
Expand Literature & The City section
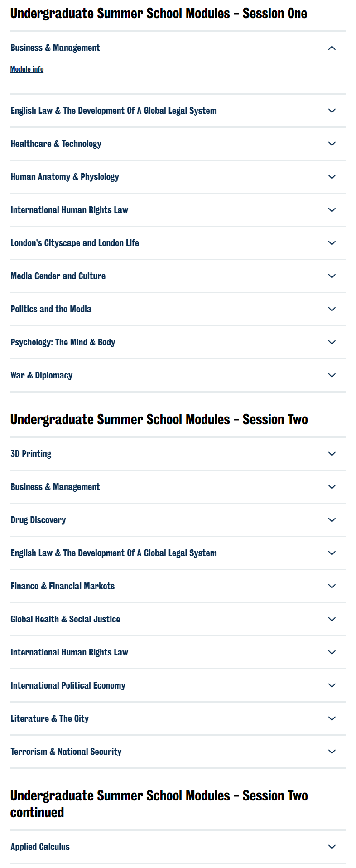tap(50, 718)
